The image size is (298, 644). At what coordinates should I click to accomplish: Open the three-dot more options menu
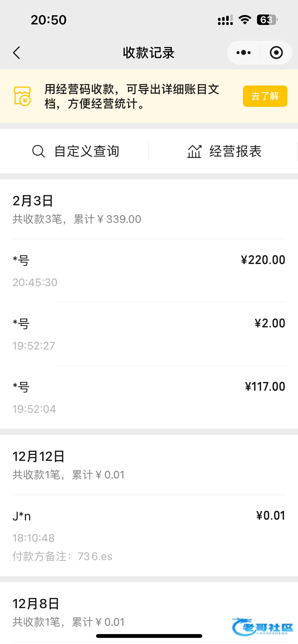[x=243, y=53]
